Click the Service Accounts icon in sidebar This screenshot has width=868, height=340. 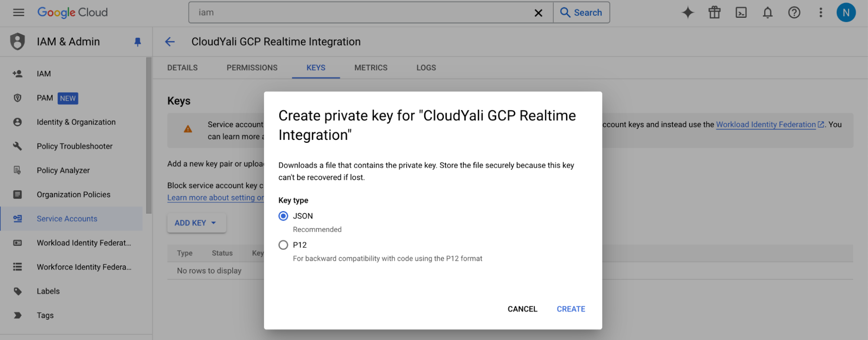point(17,219)
